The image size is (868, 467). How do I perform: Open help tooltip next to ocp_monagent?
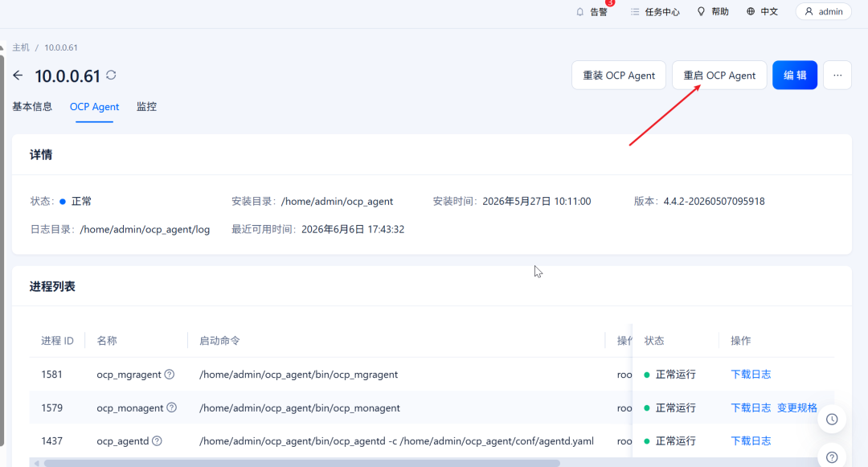click(172, 408)
